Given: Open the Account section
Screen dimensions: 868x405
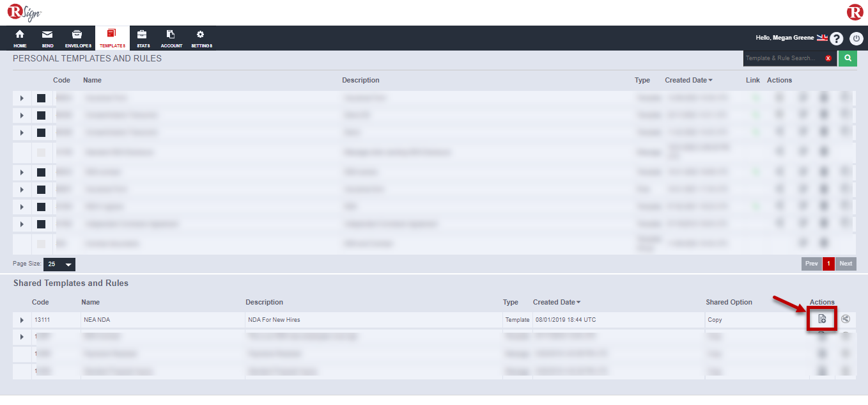Looking at the screenshot, I should [171, 38].
